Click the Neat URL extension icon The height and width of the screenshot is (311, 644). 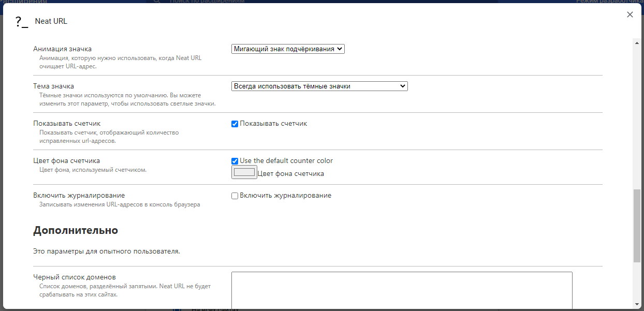coord(22,22)
